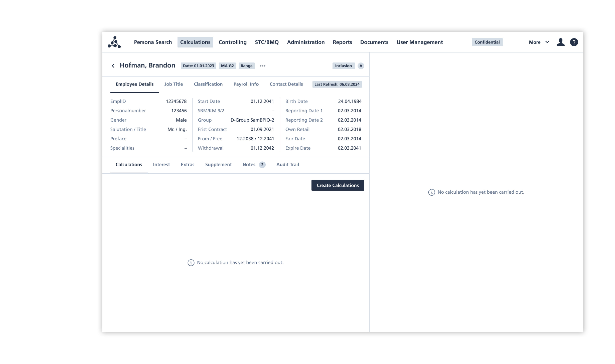Click the Date: 01.01.2023 chip
Screen dimensions: 615x364
click(x=198, y=66)
